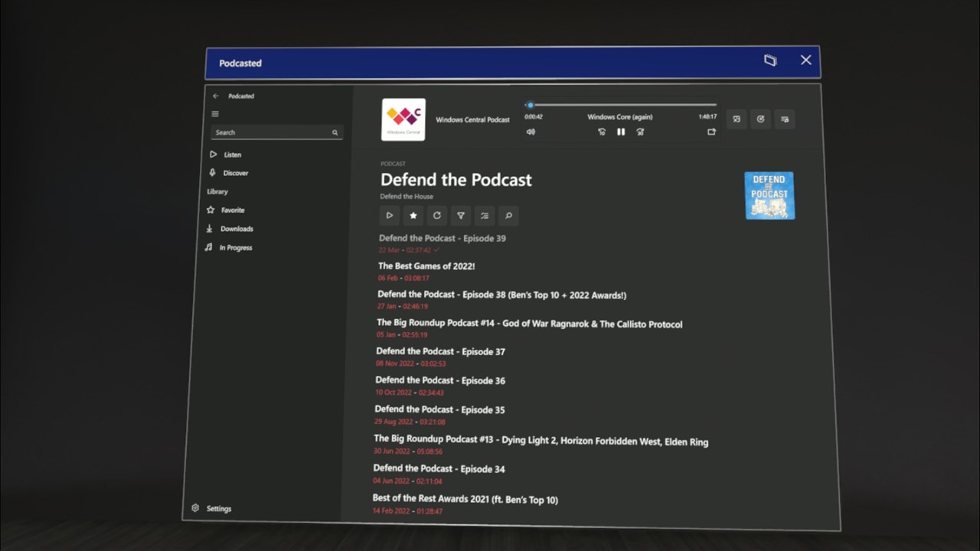
Task: Skip forward 30 seconds
Action: click(x=640, y=132)
